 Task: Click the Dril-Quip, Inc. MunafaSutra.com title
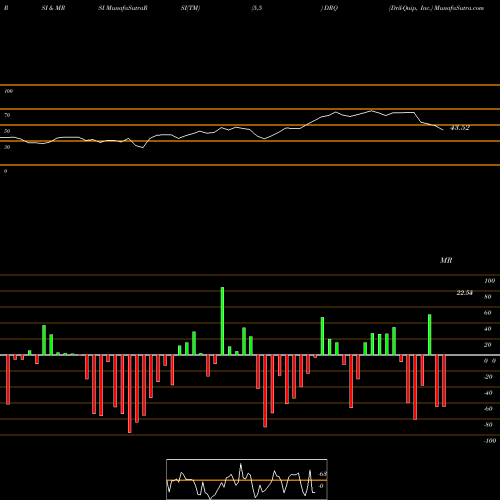coord(436,8)
